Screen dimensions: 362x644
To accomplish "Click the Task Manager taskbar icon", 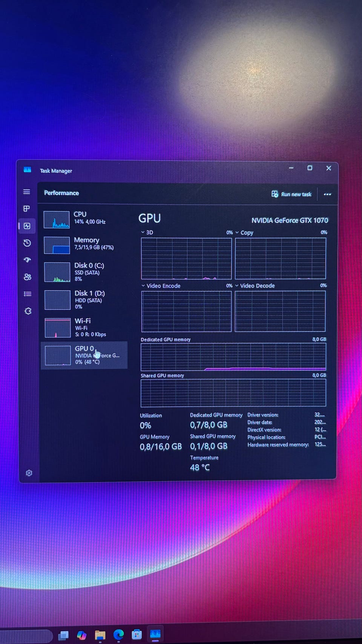I will 155,635.
